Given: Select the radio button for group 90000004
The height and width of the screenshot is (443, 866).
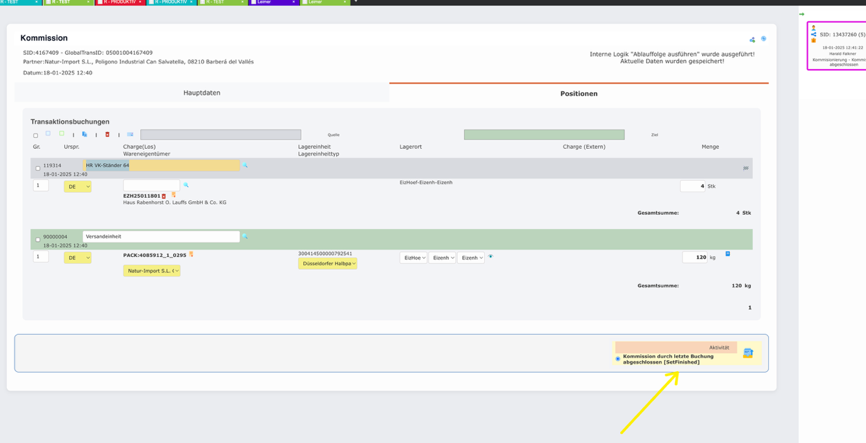Looking at the screenshot, I should (38, 239).
